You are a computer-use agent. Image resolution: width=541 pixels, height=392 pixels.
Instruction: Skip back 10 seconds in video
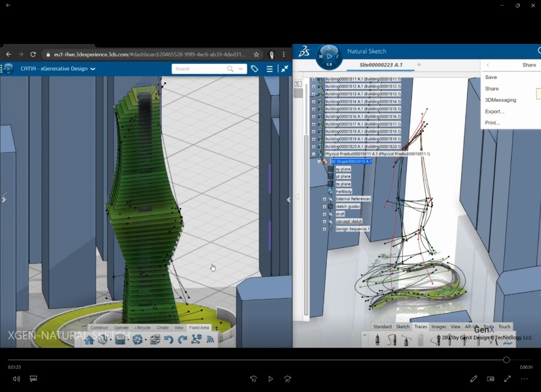coord(253,379)
